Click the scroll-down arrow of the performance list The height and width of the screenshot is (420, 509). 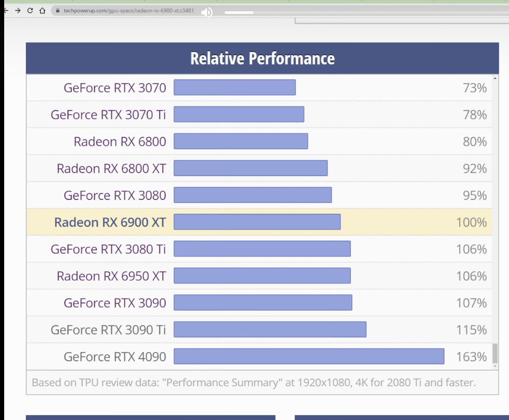(495, 366)
